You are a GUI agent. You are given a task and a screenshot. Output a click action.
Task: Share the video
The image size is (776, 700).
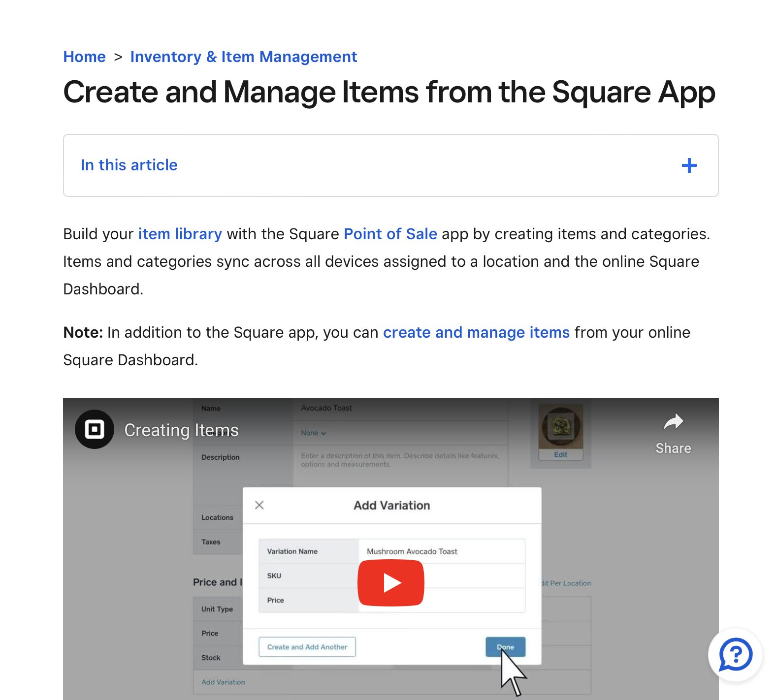click(x=673, y=434)
